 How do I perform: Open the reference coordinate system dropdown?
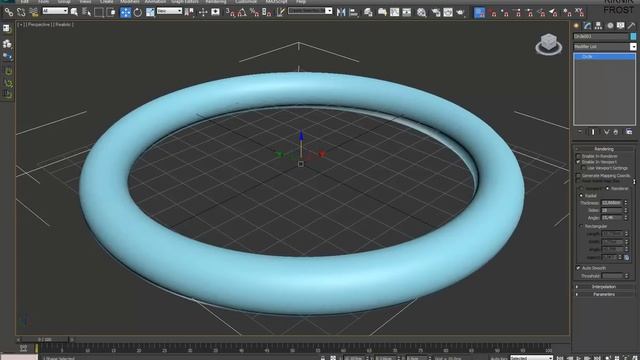pyautogui.click(x=169, y=11)
